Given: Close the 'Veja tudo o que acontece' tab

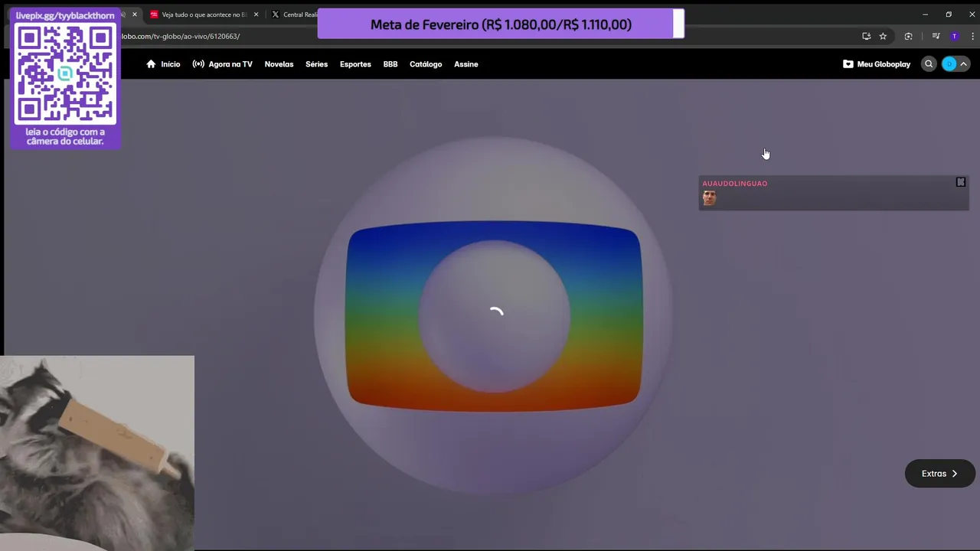Looking at the screenshot, I should [x=256, y=15].
